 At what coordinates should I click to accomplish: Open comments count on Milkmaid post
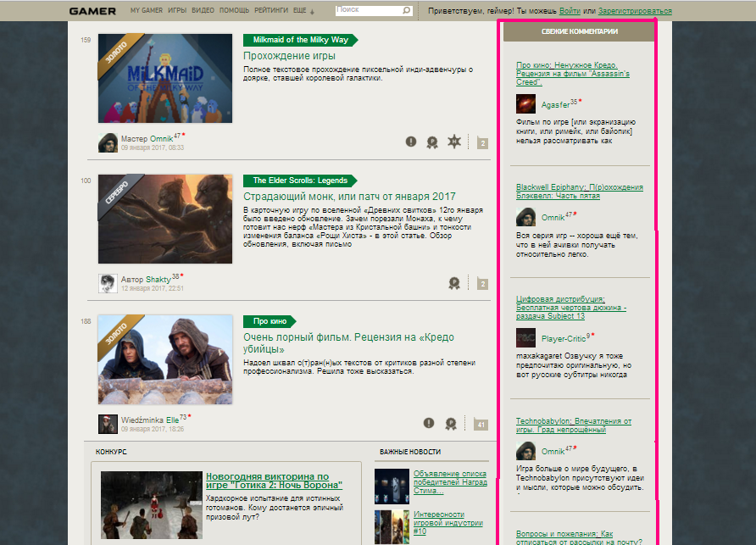tap(481, 143)
